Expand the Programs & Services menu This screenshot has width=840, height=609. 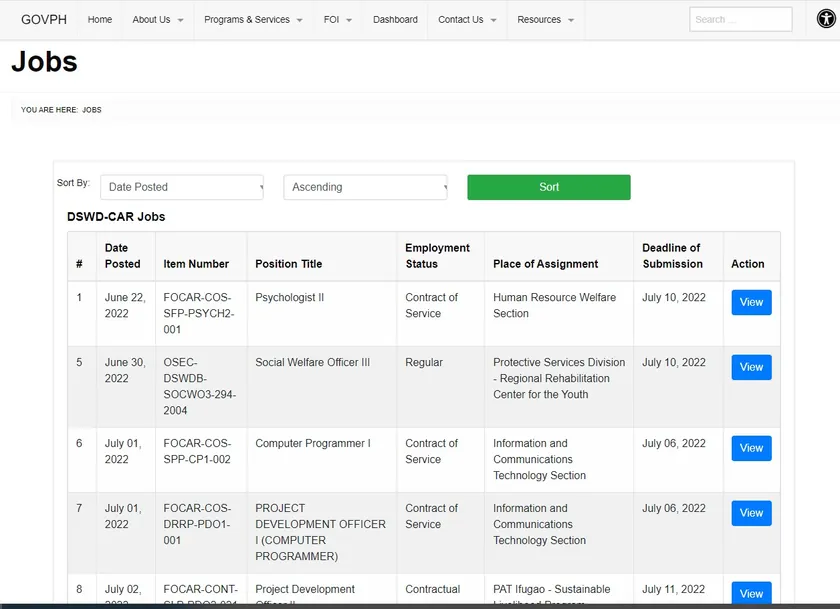coord(253,19)
